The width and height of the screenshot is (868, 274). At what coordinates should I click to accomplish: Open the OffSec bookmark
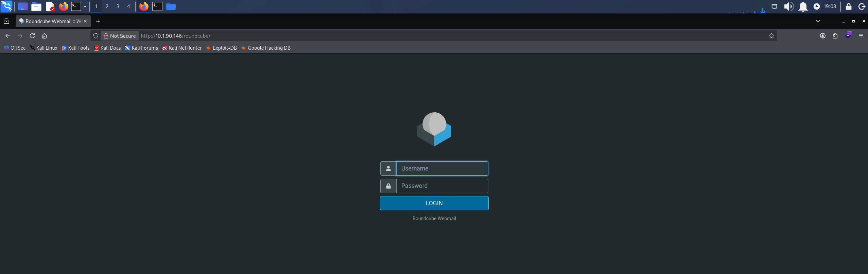(x=15, y=48)
